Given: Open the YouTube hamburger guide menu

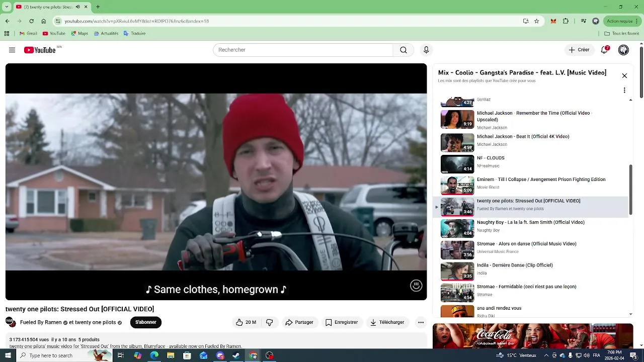Looking at the screenshot, I should [x=12, y=50].
